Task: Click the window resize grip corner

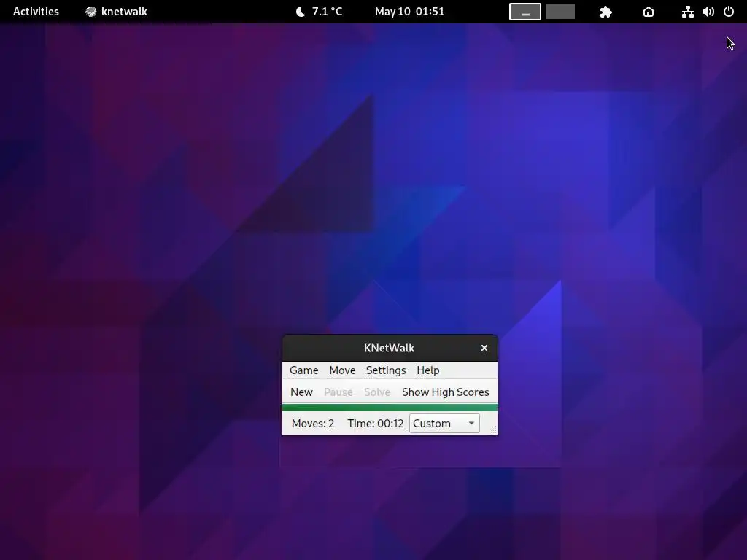Action: [x=494, y=430]
